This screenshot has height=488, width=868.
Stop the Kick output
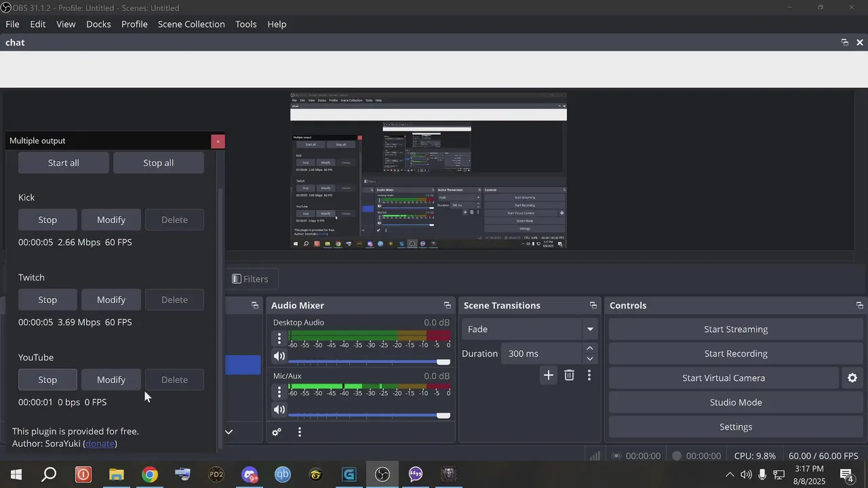click(47, 220)
